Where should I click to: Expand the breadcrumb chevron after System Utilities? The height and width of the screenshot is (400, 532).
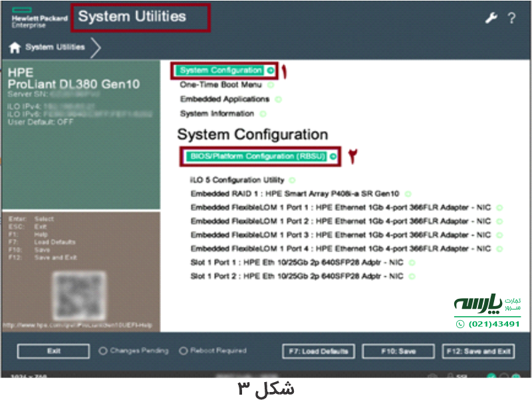(x=96, y=47)
